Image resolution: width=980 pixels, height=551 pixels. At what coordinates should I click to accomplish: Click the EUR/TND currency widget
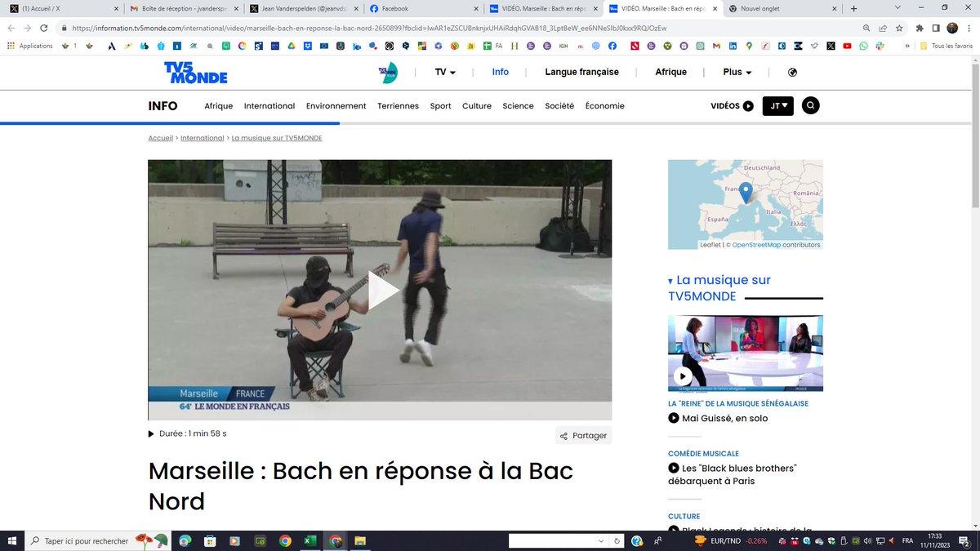pos(731,540)
